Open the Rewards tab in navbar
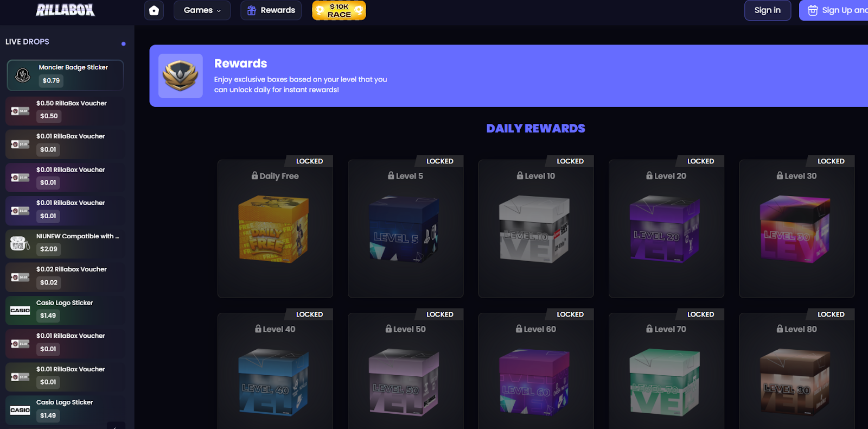 [x=271, y=10]
